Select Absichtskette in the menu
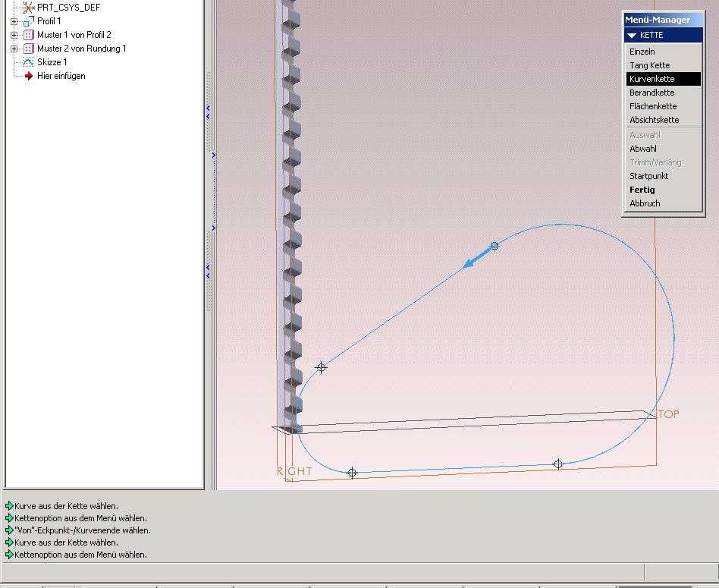Viewport: 719px width, 588px height. point(654,120)
